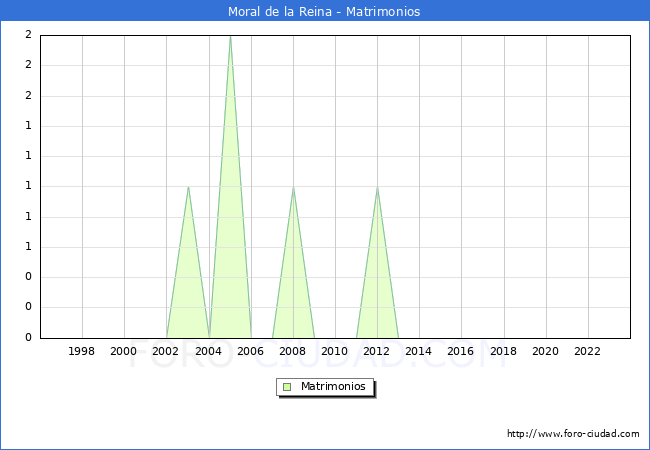Select the 2012 peak in the chart

click(x=377, y=187)
